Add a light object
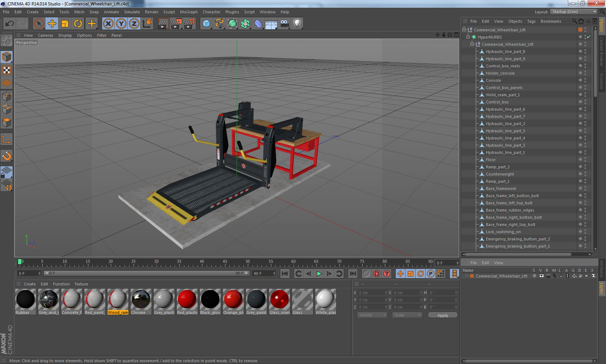This screenshot has height=364, width=606. (x=297, y=24)
